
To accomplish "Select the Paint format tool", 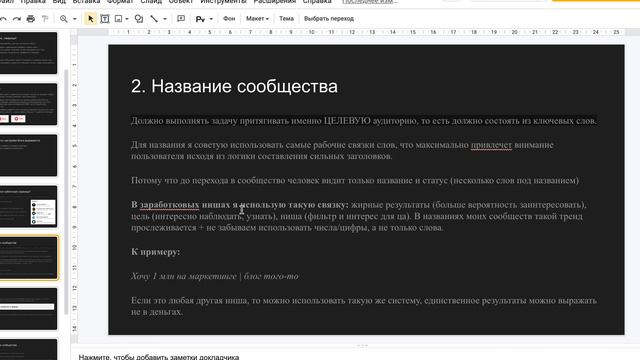I will (45, 19).
